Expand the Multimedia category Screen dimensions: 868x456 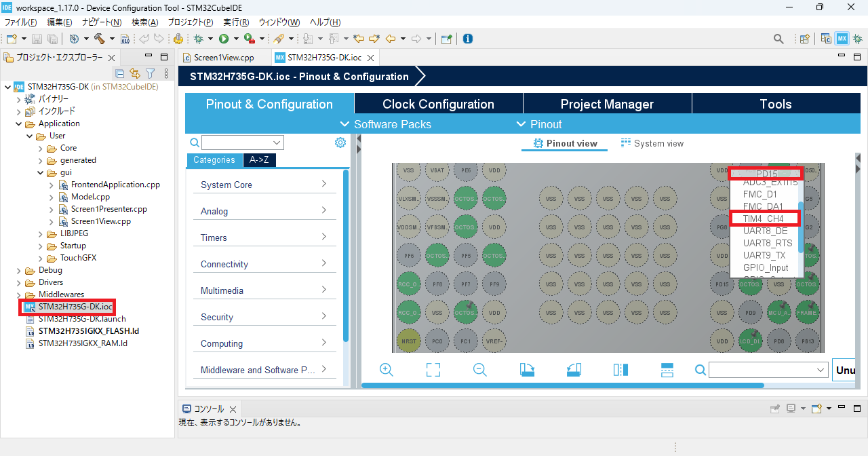(x=264, y=290)
